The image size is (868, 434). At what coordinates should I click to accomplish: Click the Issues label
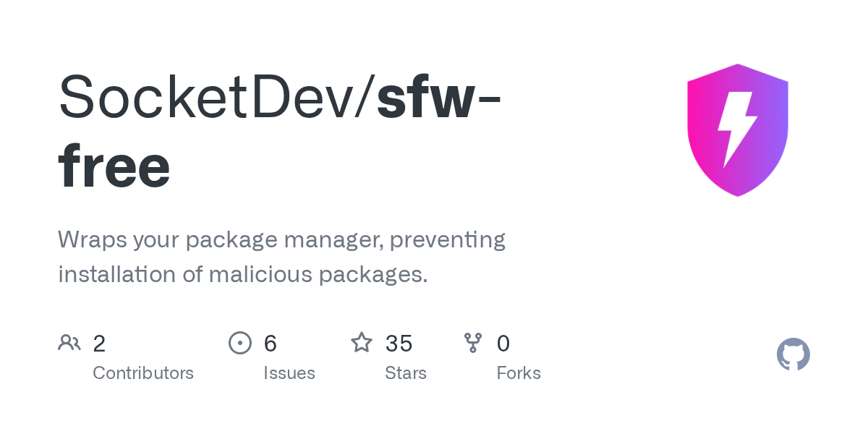(289, 373)
